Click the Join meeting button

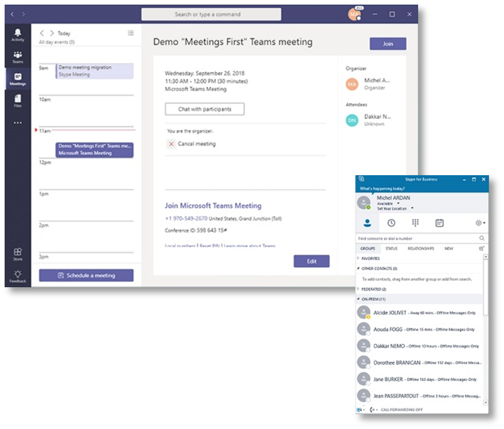click(x=388, y=44)
